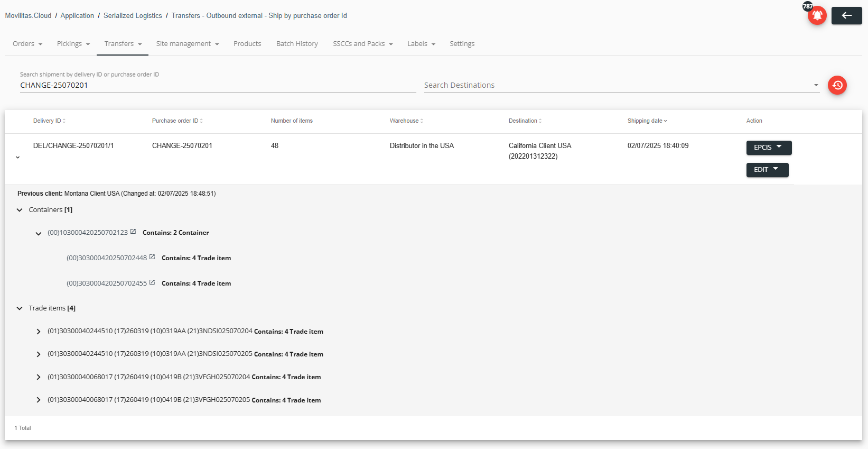Sort by Warehouse column
Viewport: 868px width, 449px height.
(x=406, y=121)
